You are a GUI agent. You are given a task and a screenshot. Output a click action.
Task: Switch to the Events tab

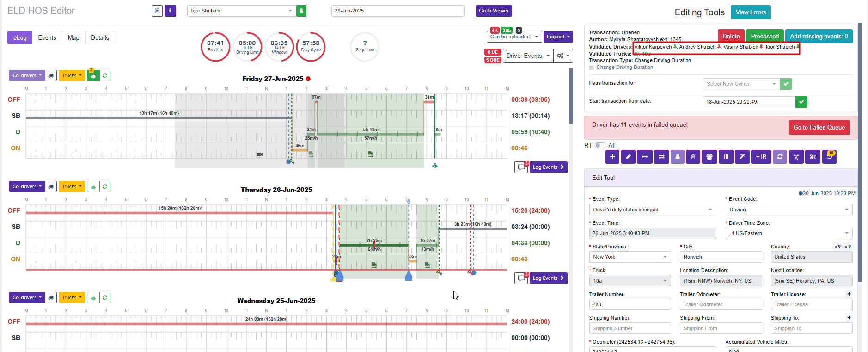click(x=47, y=38)
